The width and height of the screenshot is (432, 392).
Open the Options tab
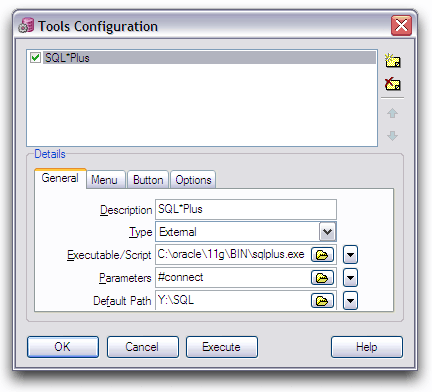click(x=193, y=180)
